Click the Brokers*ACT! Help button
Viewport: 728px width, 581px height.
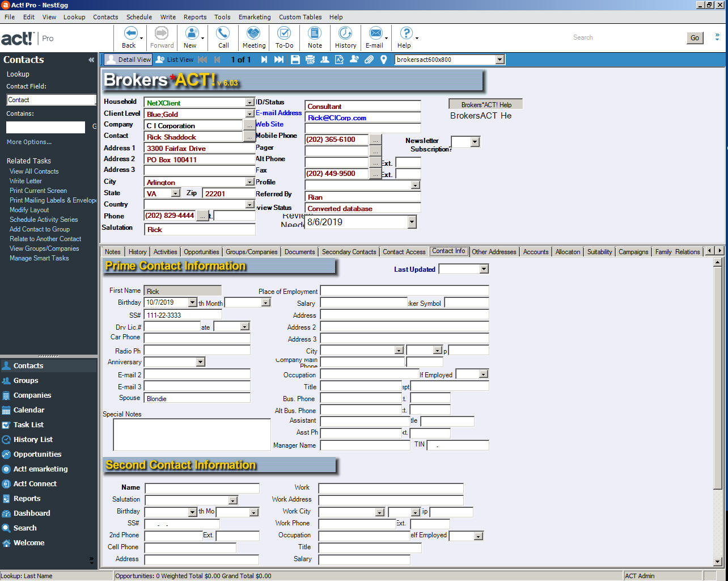[486, 104]
